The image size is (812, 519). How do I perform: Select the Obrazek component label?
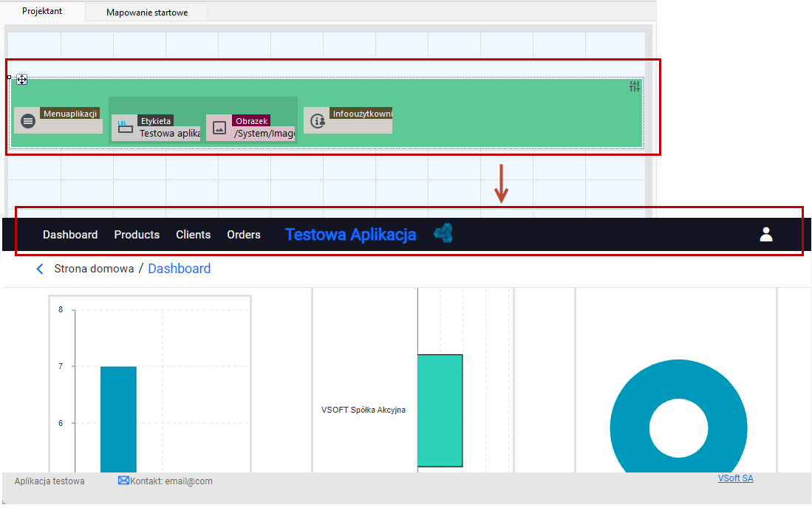252,120
